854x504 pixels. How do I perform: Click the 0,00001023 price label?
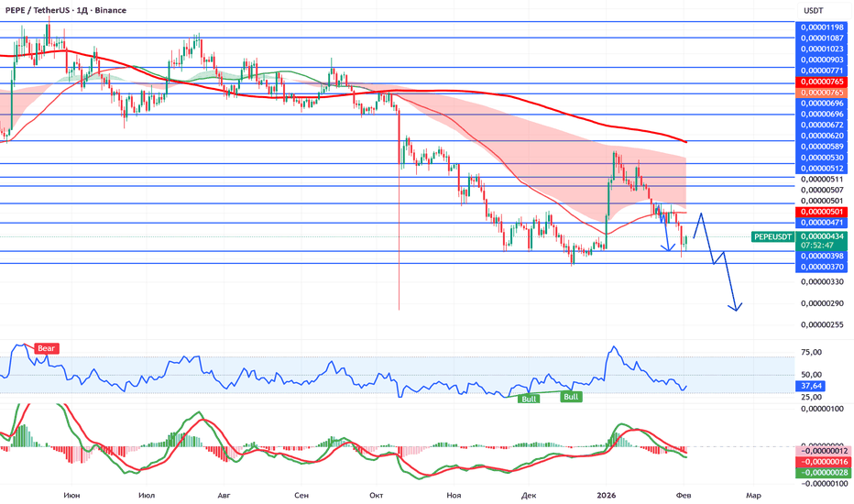pyautogui.click(x=821, y=49)
